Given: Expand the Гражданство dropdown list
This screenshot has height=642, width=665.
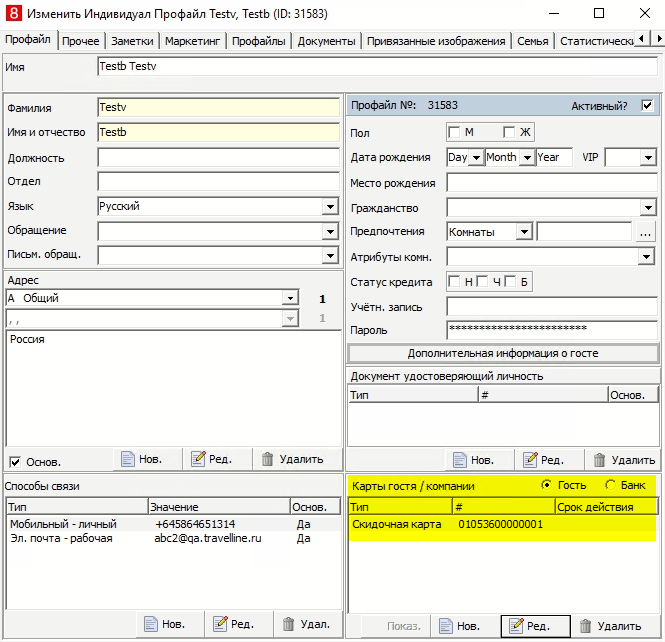Looking at the screenshot, I should click(648, 208).
